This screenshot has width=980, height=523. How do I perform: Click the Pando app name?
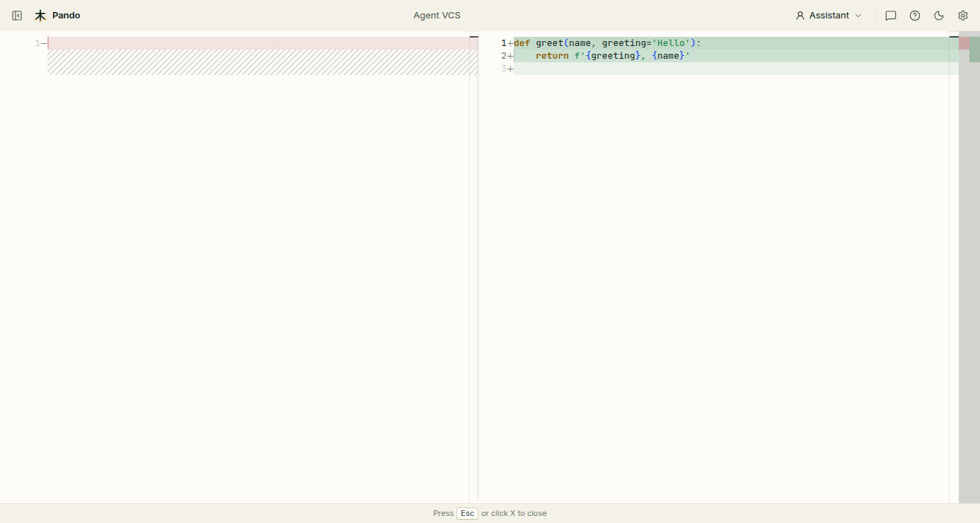[66, 16]
